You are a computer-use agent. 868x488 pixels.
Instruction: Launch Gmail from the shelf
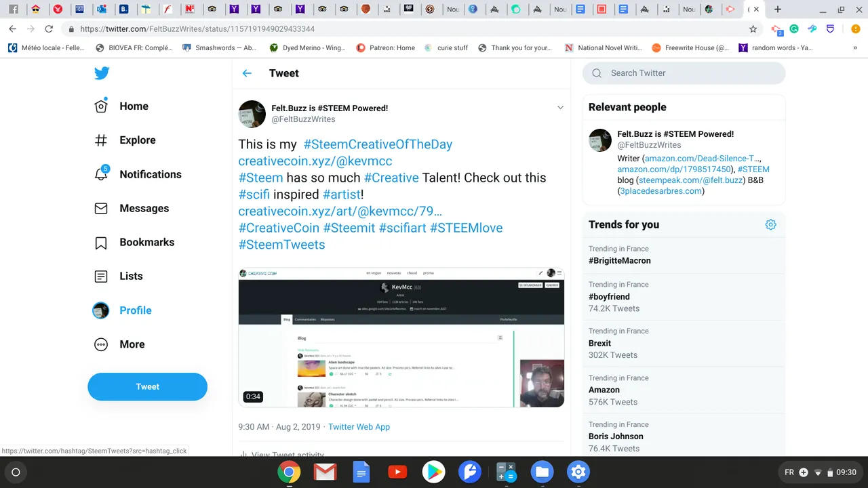click(x=325, y=472)
